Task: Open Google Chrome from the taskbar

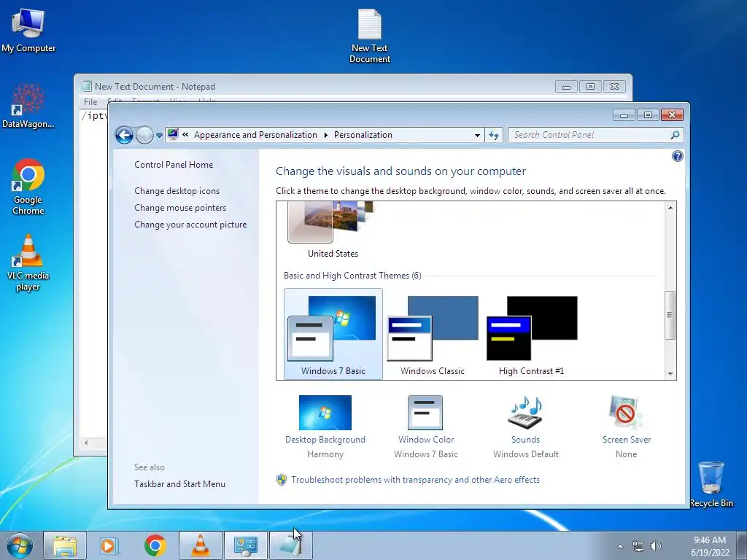Action: tap(155, 545)
